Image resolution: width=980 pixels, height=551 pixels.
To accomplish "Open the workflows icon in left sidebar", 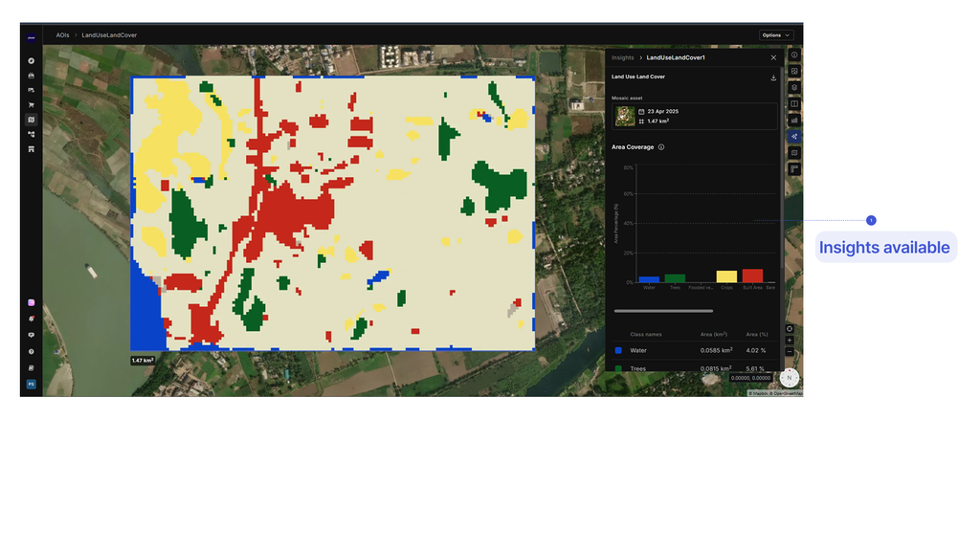I will pyautogui.click(x=32, y=134).
